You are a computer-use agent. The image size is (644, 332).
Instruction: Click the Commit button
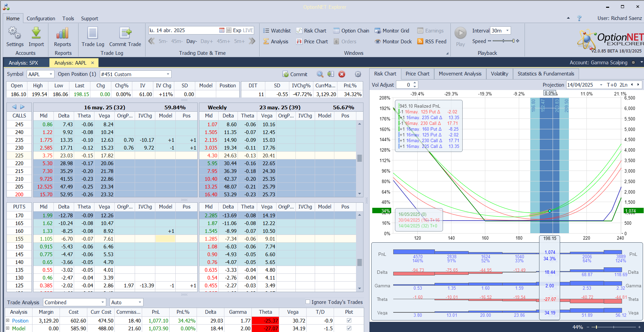pyautogui.click(x=295, y=74)
